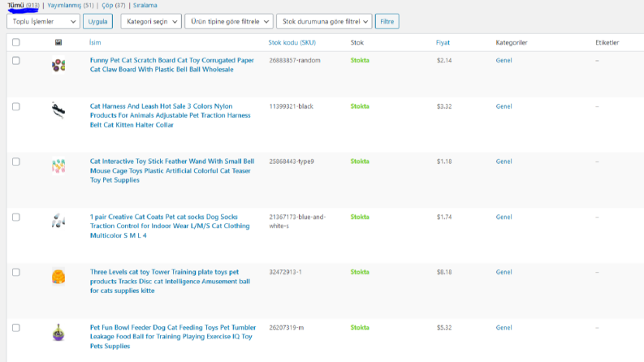Click the $5.32 price

(444, 328)
